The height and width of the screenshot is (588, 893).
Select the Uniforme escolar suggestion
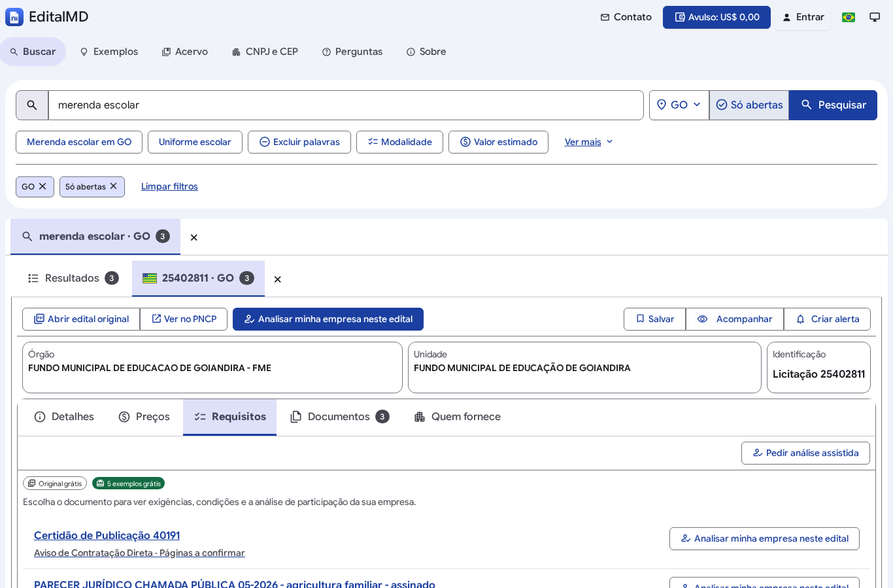[195, 142]
